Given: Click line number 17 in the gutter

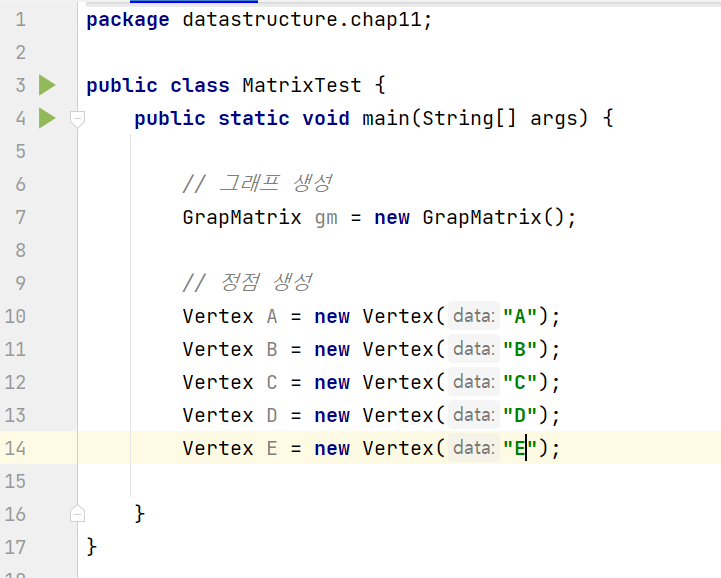Looking at the screenshot, I should click(15, 547).
